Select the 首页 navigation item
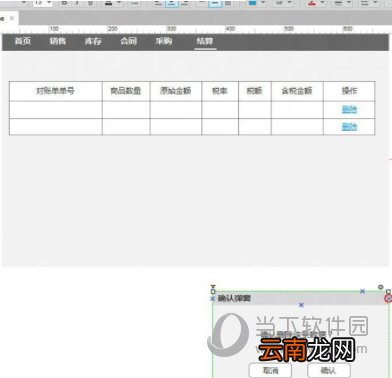This screenshot has height=378, width=392. click(x=23, y=41)
